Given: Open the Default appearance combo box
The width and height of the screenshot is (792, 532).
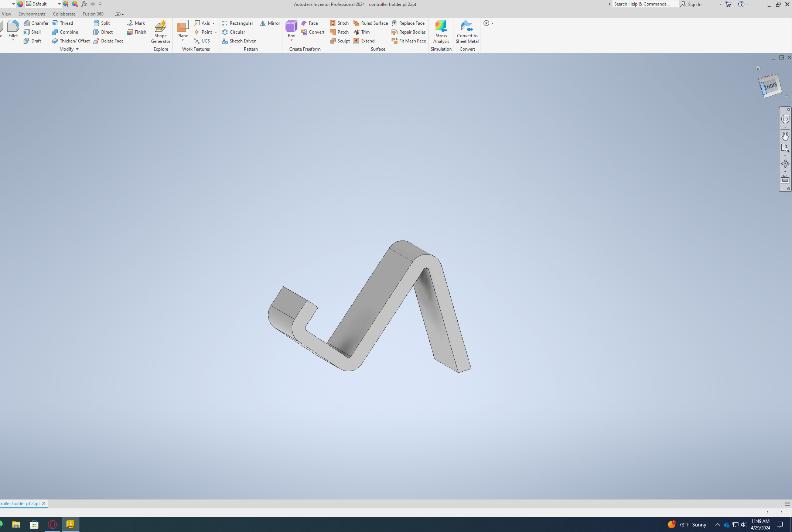Looking at the screenshot, I should pos(43,4).
